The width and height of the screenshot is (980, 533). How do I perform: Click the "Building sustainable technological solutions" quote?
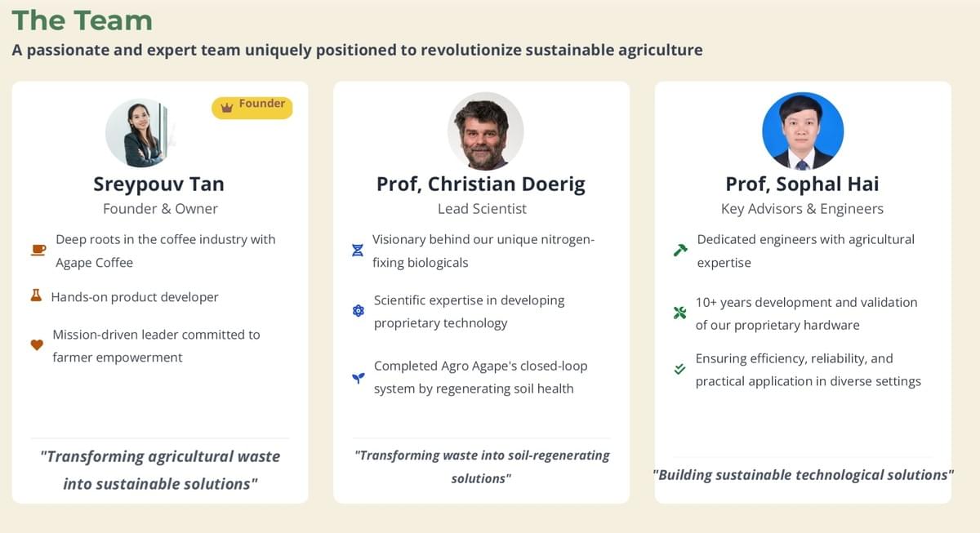click(803, 475)
